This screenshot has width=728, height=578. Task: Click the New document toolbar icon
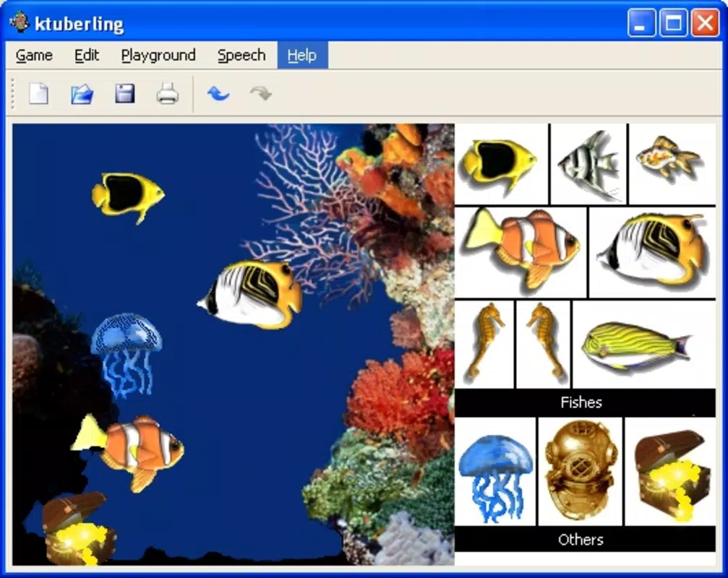38,94
